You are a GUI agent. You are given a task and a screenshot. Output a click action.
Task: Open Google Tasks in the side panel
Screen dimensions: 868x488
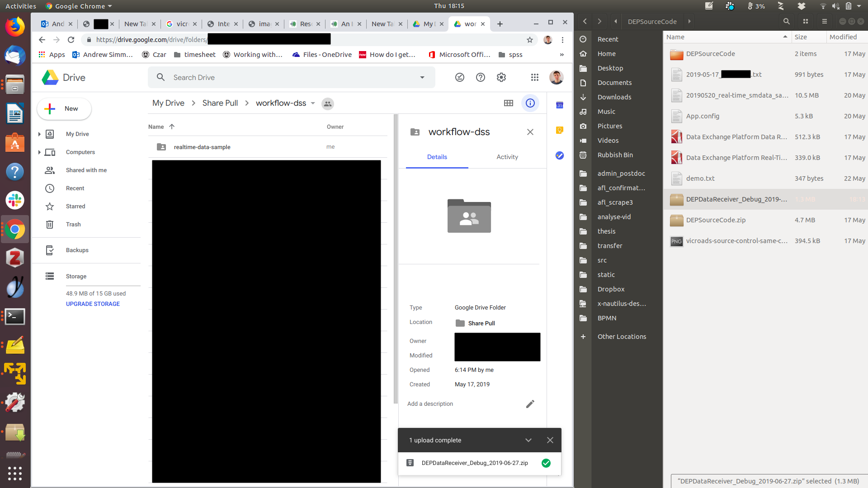click(559, 155)
